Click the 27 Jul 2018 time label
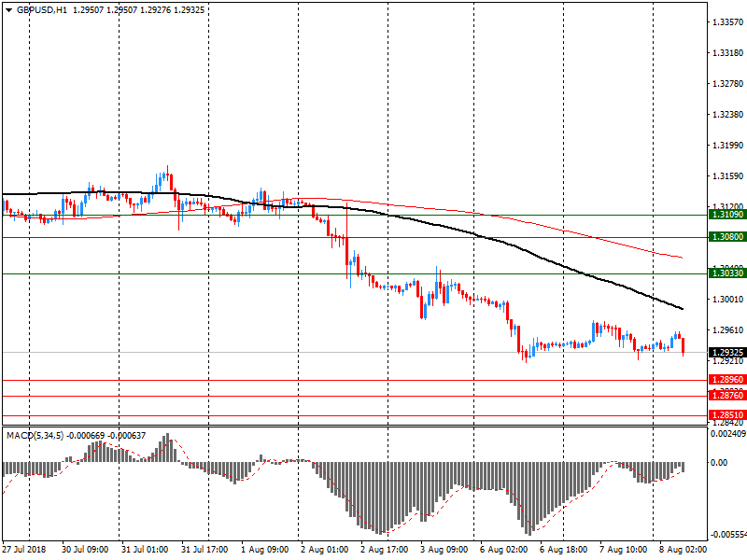The height and width of the screenshot is (560, 747). pyautogui.click(x=24, y=550)
